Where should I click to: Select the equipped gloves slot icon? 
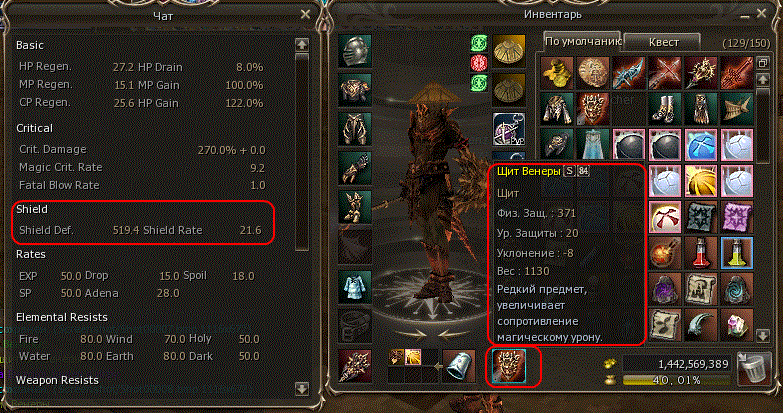[355, 168]
